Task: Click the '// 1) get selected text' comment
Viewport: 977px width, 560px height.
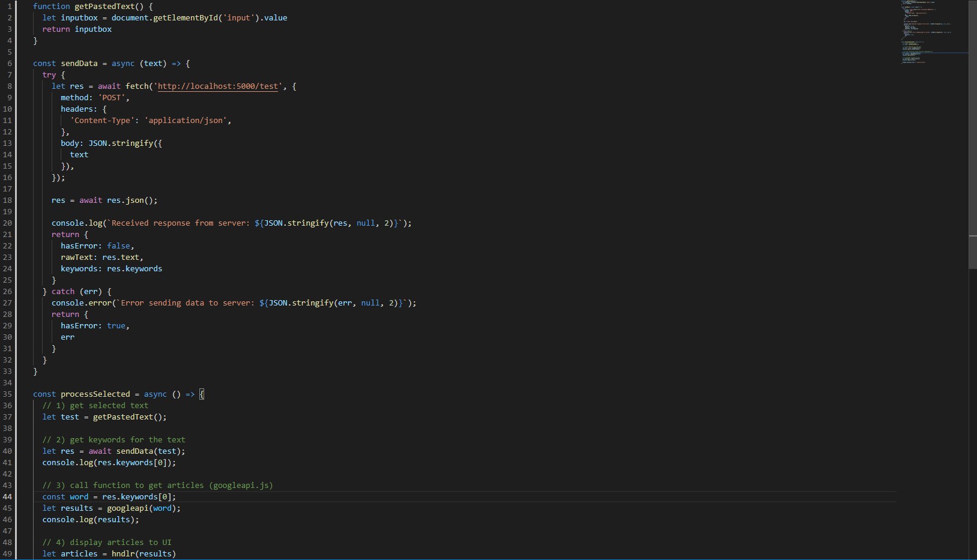Action: [x=95, y=406]
